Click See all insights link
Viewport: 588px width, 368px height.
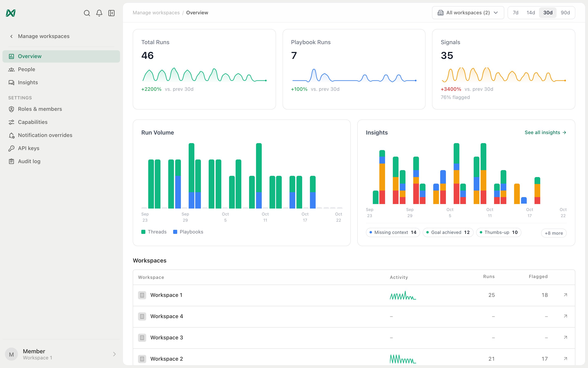[x=546, y=133]
